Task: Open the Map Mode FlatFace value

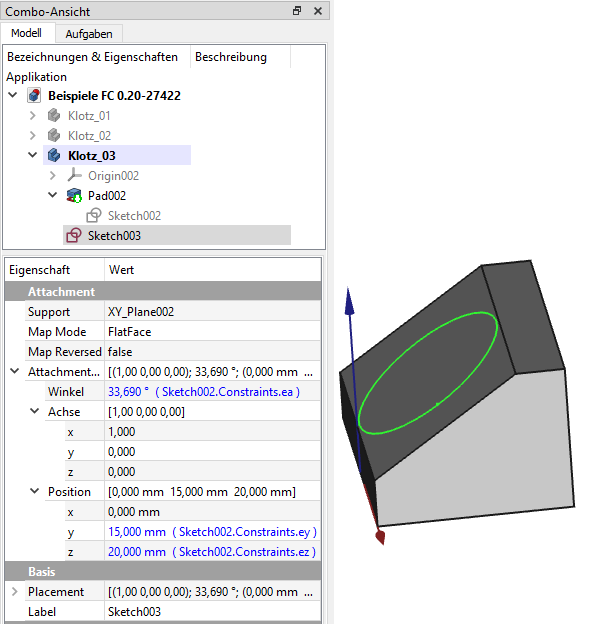Action: click(212, 332)
